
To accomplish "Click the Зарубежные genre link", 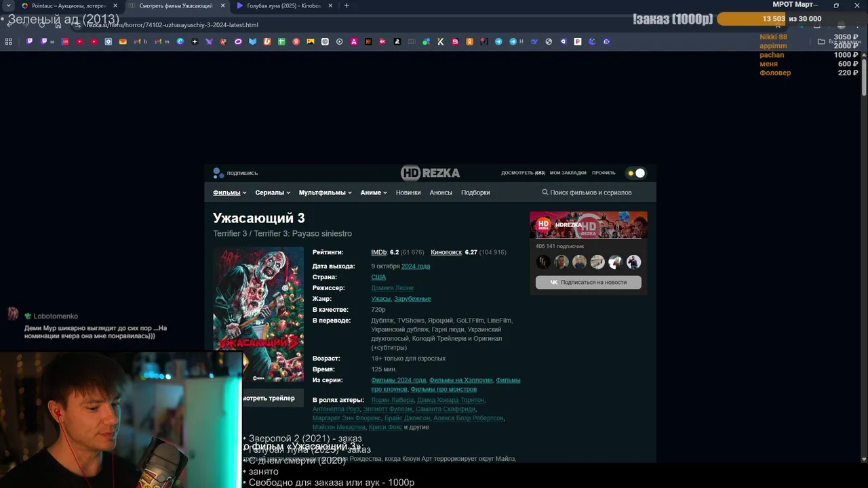I will point(412,299).
